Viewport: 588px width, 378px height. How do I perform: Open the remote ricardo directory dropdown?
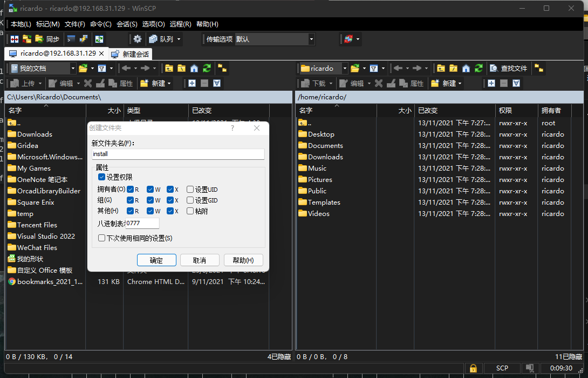345,69
